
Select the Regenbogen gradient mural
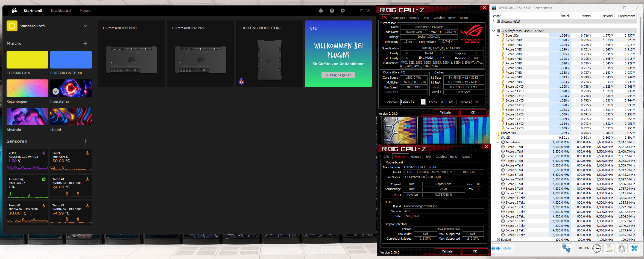coord(27,88)
